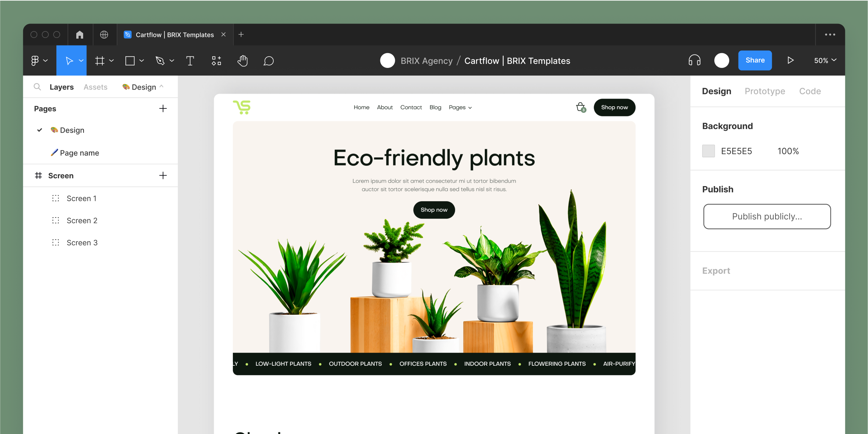Select Assets tab in left panel
The height and width of the screenshot is (434, 868).
[x=96, y=87]
